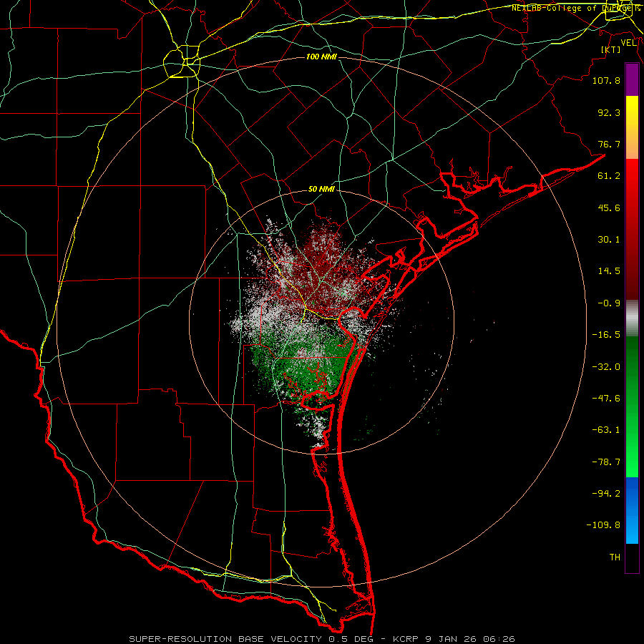Click the 100 NMI range ring label
644x644 pixels.
pyautogui.click(x=321, y=57)
